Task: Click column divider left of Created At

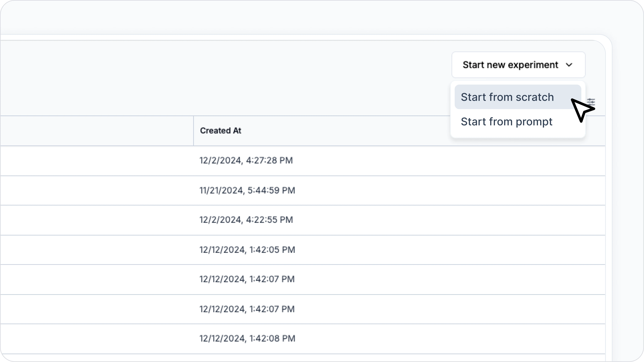Action: click(x=193, y=131)
